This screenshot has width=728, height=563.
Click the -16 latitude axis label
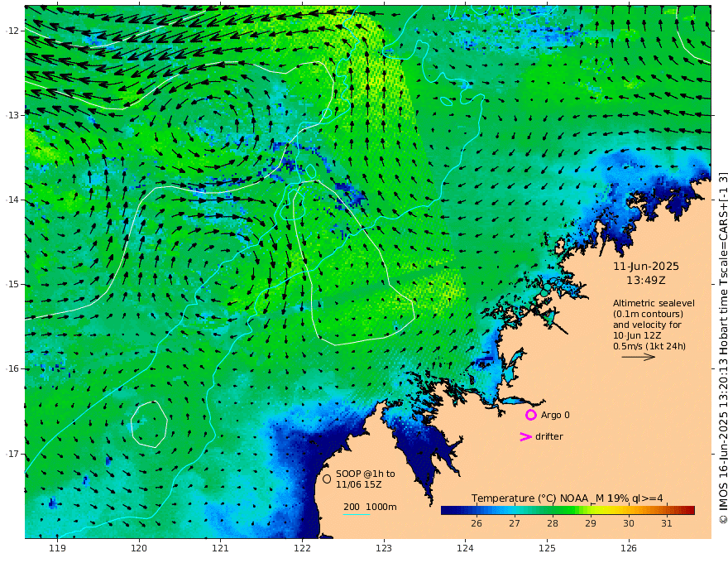[x=12, y=368]
